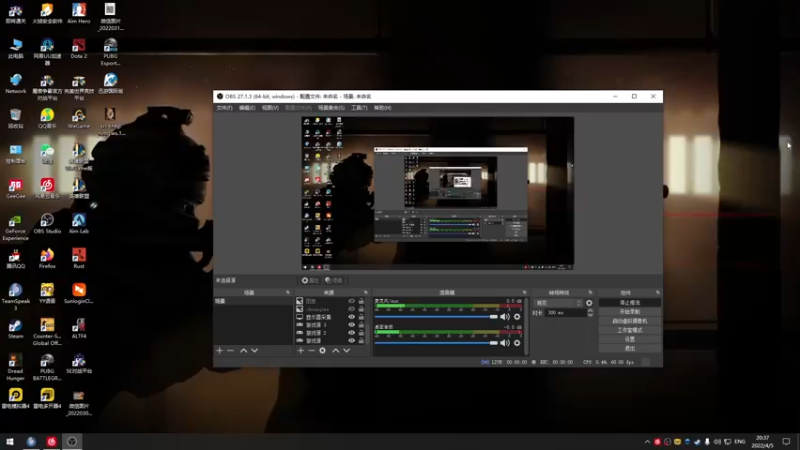Viewport: 800px width, 450px height.
Task: Toggle the lock of 显示器采集 source
Action: click(x=361, y=317)
